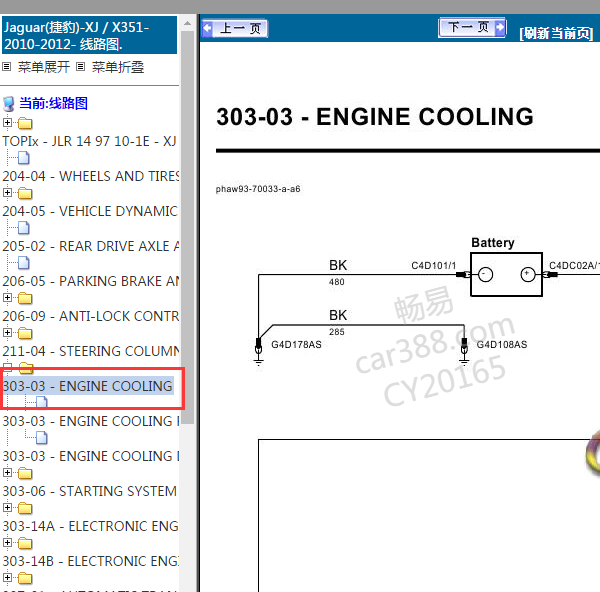Click ground label G4D108AS

tap(502, 344)
